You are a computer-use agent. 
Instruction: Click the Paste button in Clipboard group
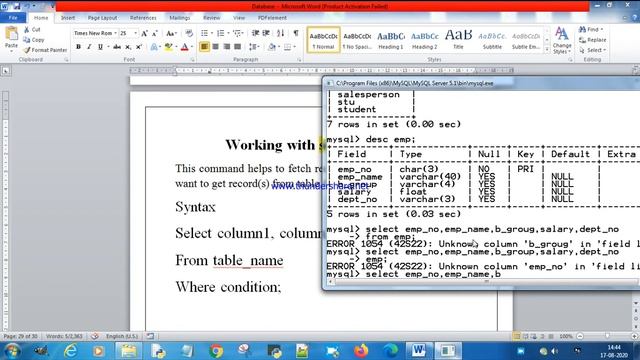pos(11,39)
